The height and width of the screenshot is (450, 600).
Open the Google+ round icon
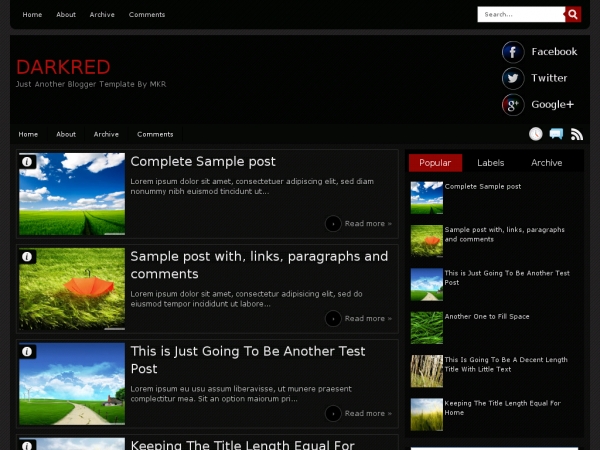tap(513, 104)
